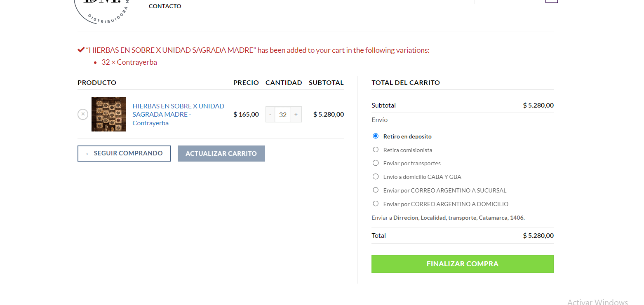Click the shipping address text with Catamarca
644x305 pixels.
448,218
